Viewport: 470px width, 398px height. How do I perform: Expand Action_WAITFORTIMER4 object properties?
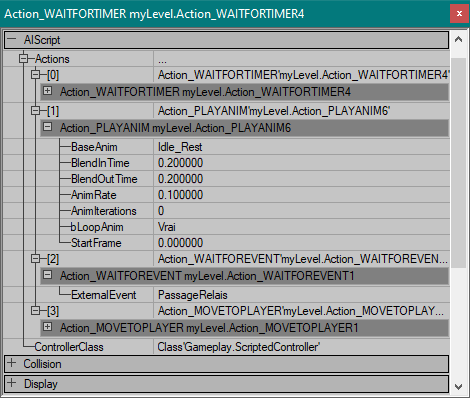coord(48,91)
